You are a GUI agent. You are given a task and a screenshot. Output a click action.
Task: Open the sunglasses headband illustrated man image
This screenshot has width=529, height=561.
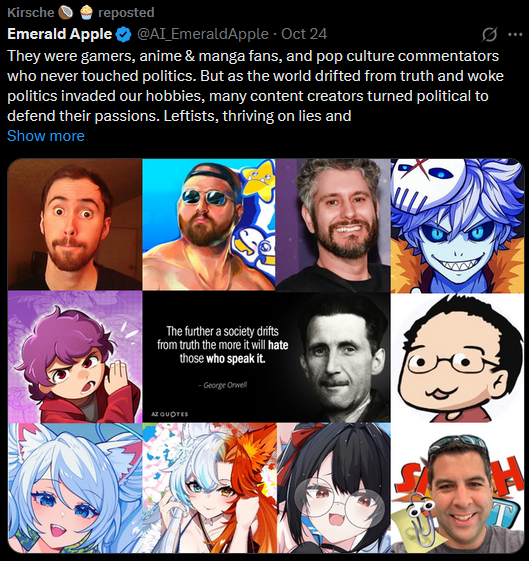209,224
